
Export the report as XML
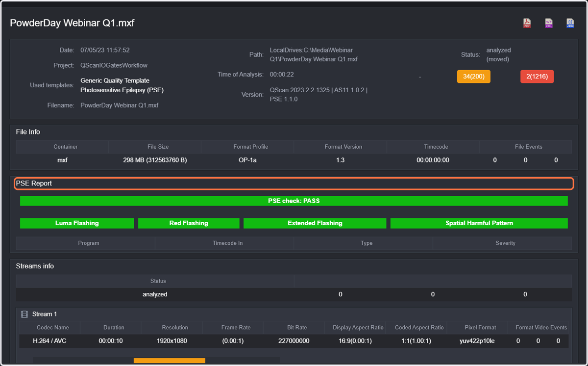tap(549, 23)
